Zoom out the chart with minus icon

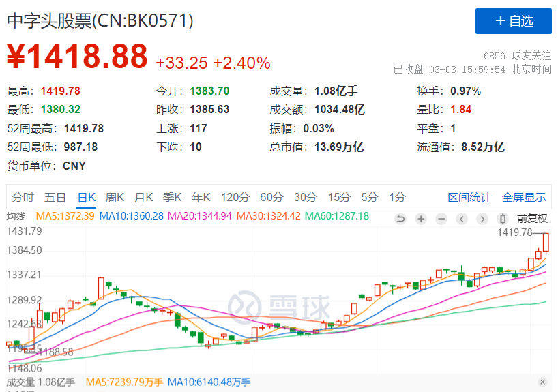(441, 219)
